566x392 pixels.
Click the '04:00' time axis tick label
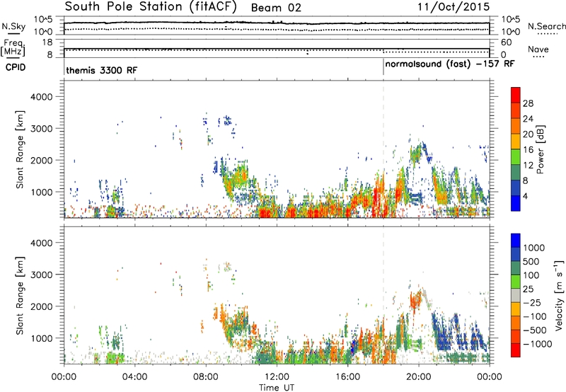(135, 377)
